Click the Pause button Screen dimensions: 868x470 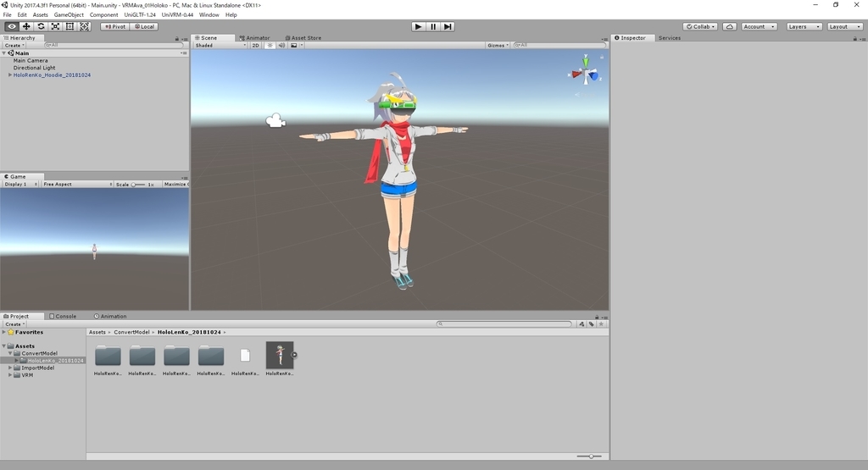click(433, 26)
